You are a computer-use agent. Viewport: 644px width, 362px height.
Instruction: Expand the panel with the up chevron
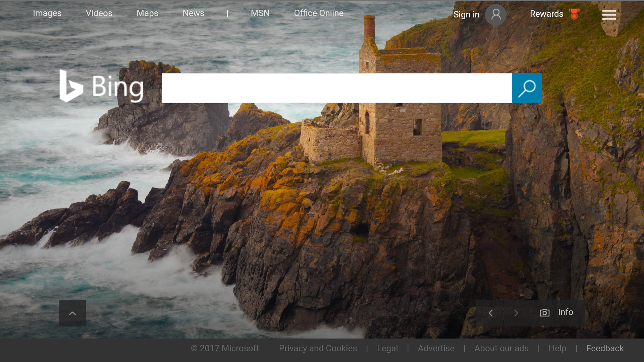[72, 313]
